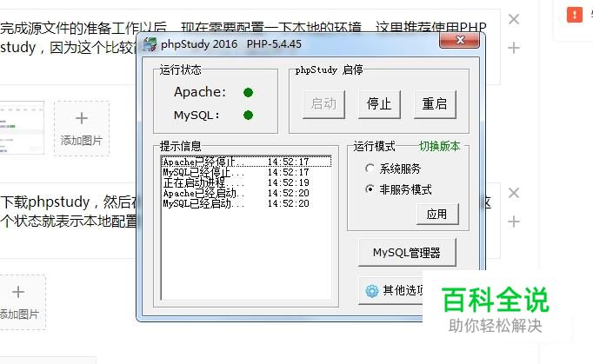593x364 pixels.
Task: Click the MySQL green status indicator
Action: point(248,115)
